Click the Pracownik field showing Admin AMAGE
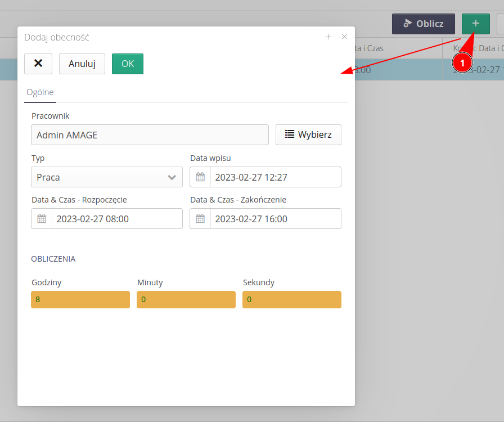Screen dimensions: 504x422 (x=150, y=135)
